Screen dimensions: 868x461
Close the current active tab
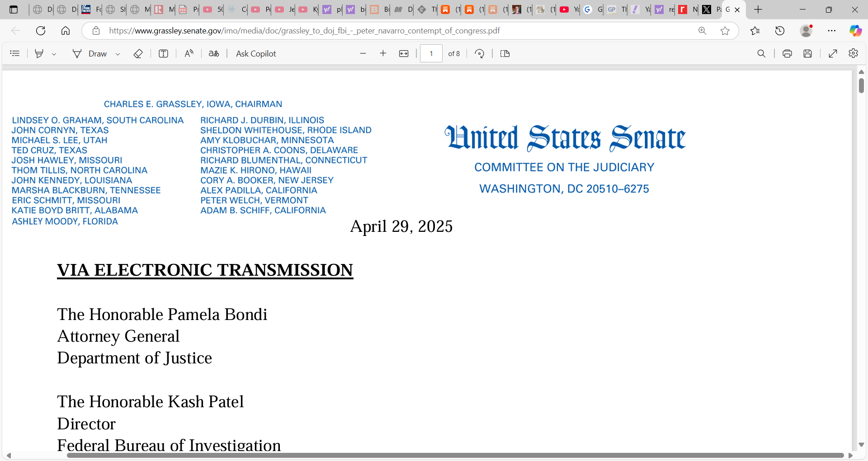[x=737, y=10]
